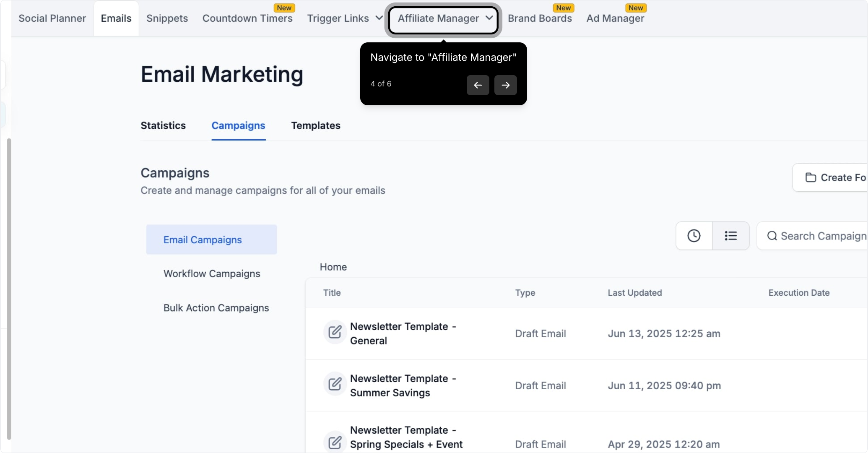Go to the Snippets tab

(x=167, y=18)
